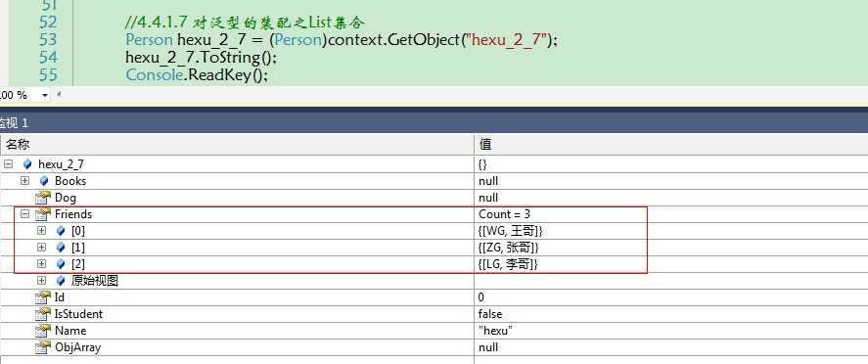
Task: Click the {[WG, 王哥]} value
Action: point(511,231)
